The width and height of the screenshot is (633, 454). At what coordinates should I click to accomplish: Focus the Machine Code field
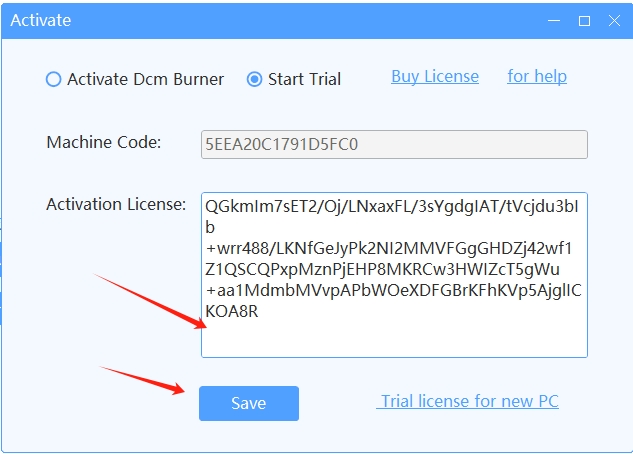[394, 144]
